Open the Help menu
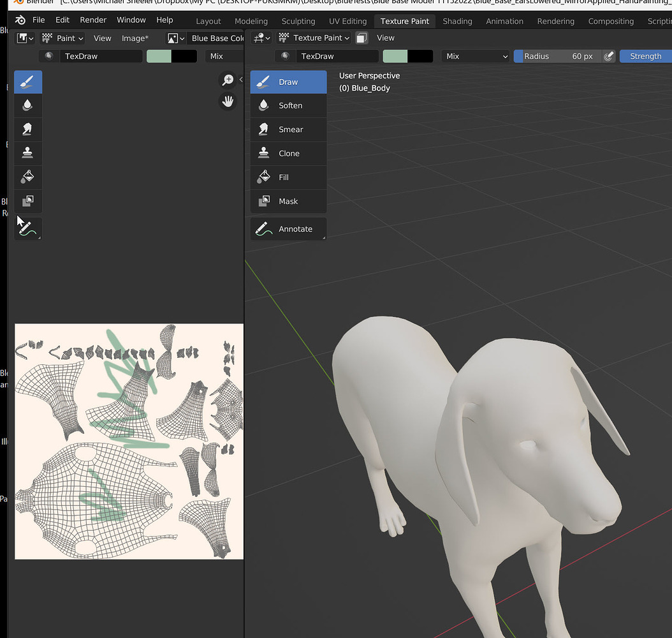Screen dimensions: 672x638 click(x=164, y=20)
